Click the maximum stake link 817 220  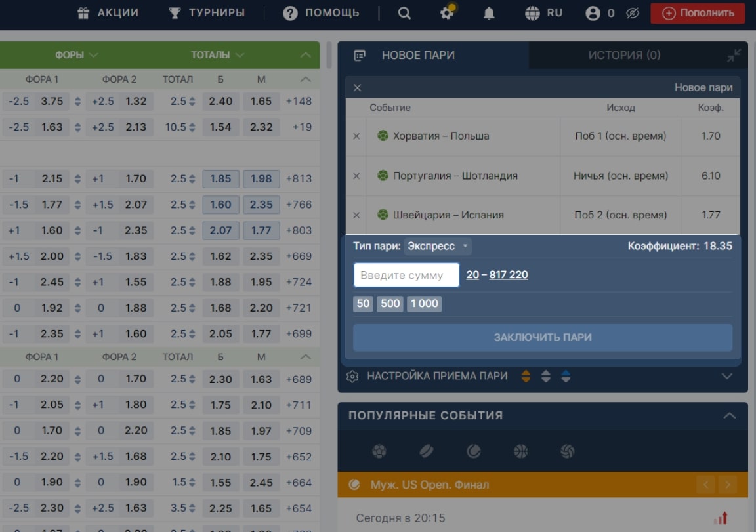508,275
